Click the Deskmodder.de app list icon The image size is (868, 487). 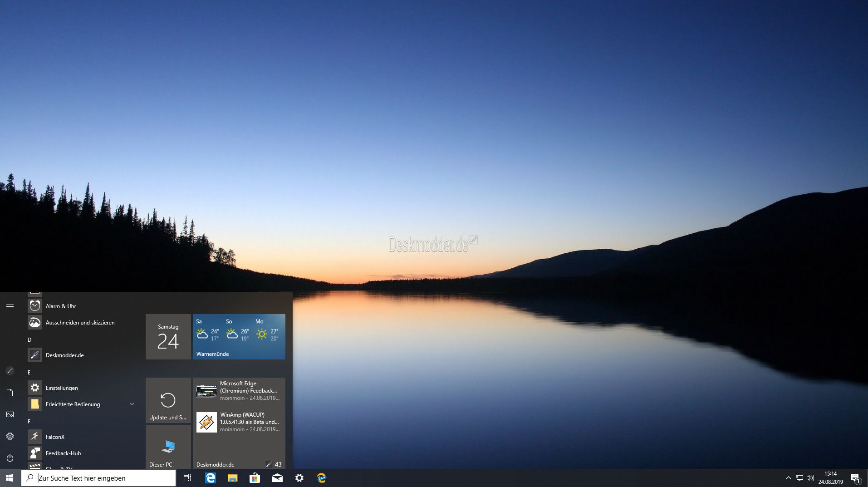pos(35,355)
